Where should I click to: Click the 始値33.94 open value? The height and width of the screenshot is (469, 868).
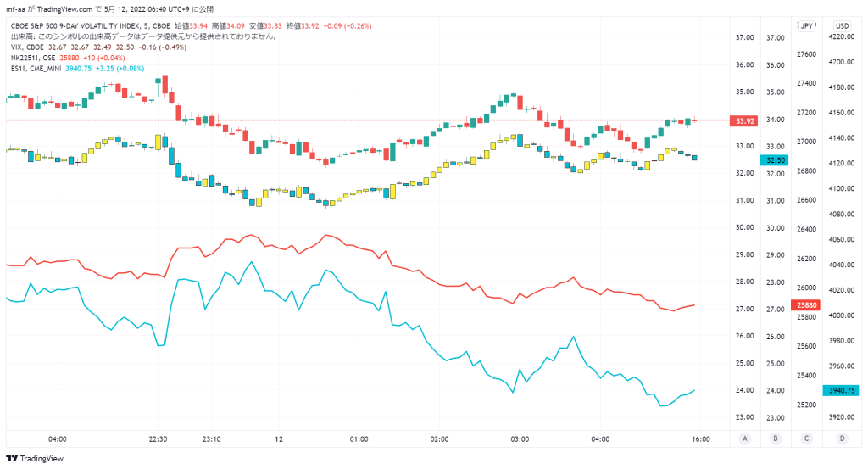(191, 26)
